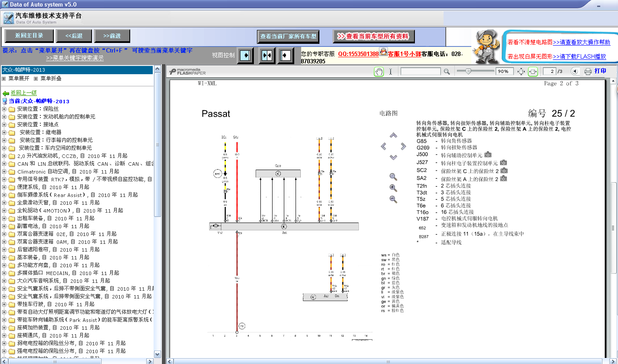
Task: Expand the 全景滑动天窗 node
Action: click(x=4, y=203)
